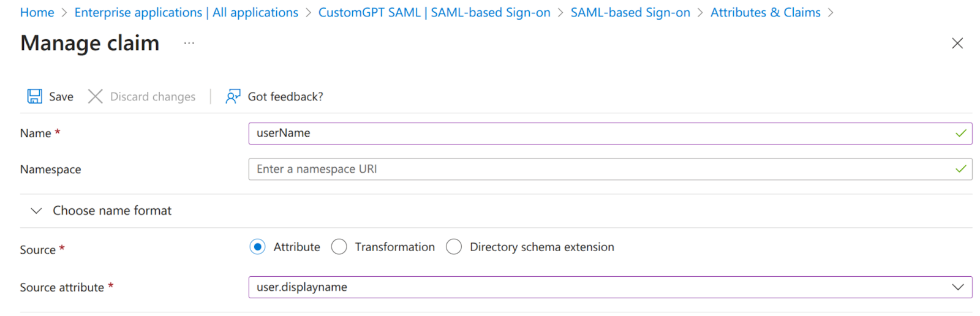Select the Attribute source radio button
The height and width of the screenshot is (316, 980).
coord(258,247)
